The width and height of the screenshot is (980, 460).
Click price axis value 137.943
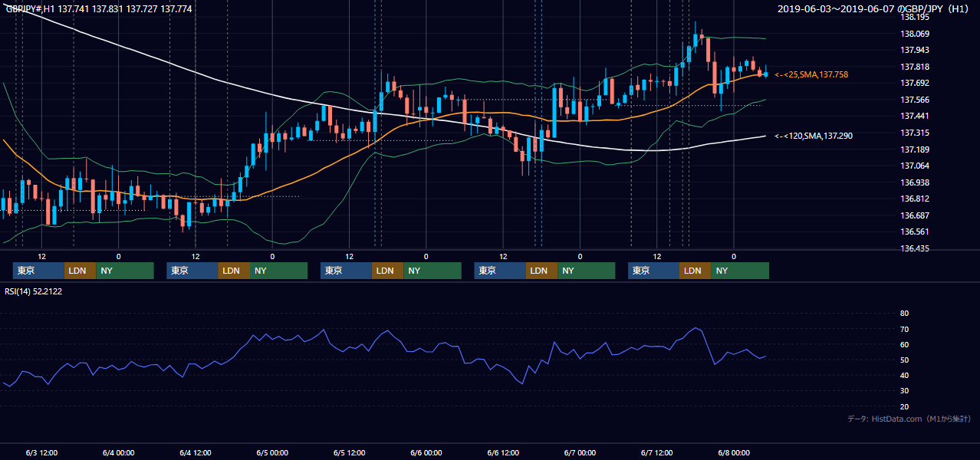(x=915, y=50)
